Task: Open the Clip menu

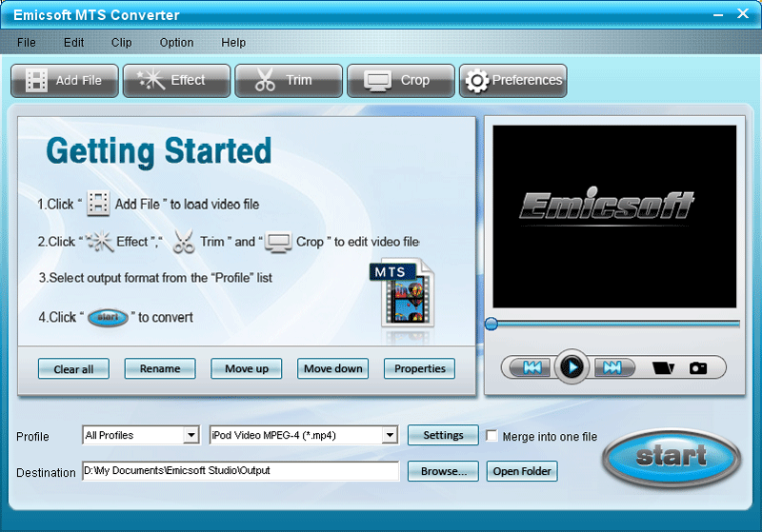Action: pos(122,43)
